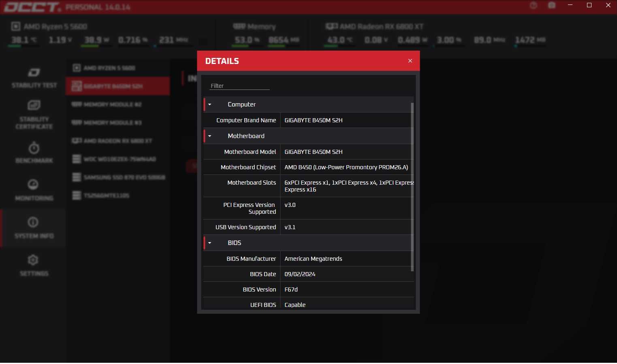Select the F67d BIOS version value
The image size is (617, 364).
(291, 289)
